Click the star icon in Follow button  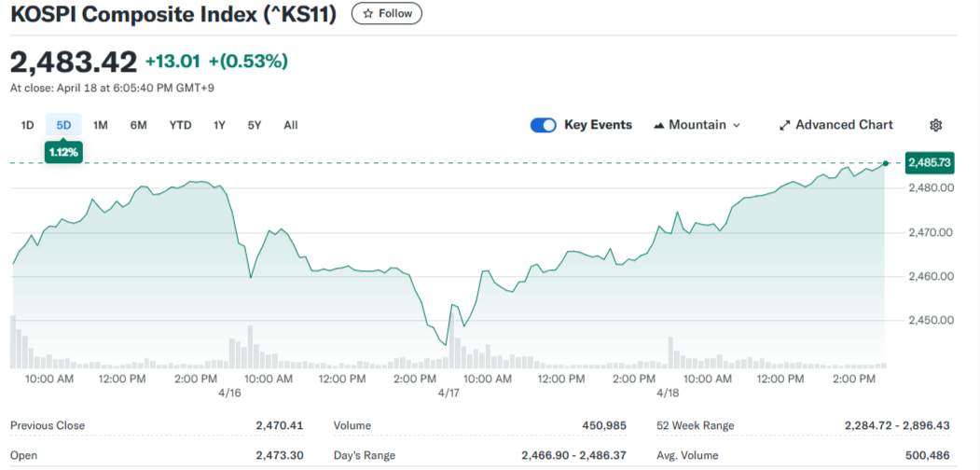(368, 13)
